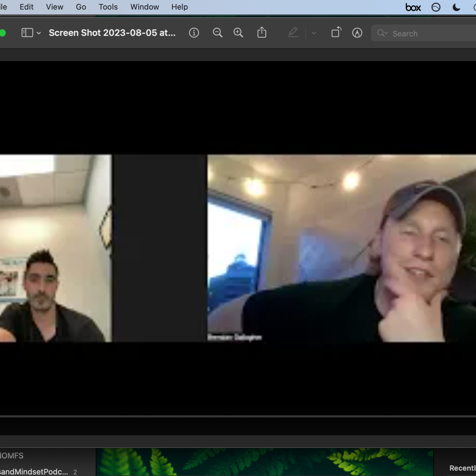The height and width of the screenshot is (476, 476).
Task: Open the Edit menu
Action: (x=26, y=7)
